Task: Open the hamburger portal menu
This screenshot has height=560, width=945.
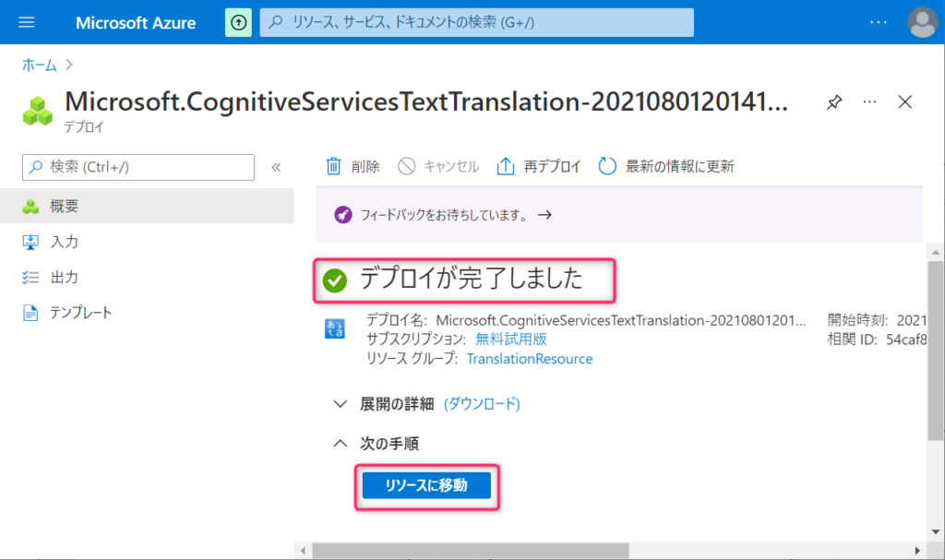Action: (27, 22)
